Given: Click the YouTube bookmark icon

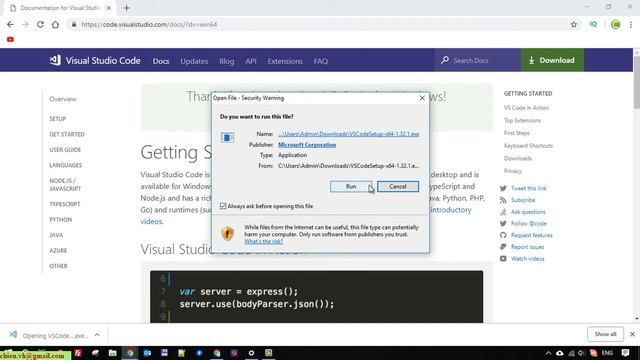Looking at the screenshot, I should click(10, 40).
